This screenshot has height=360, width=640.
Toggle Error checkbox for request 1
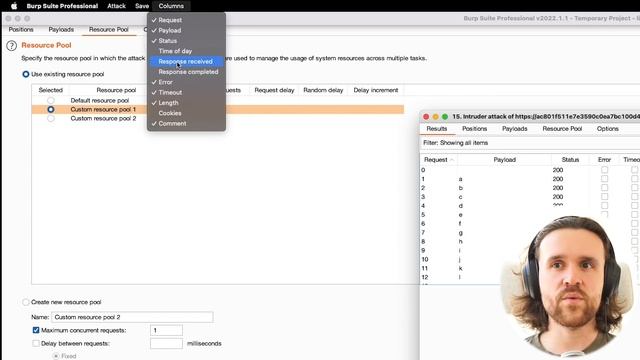(x=604, y=179)
